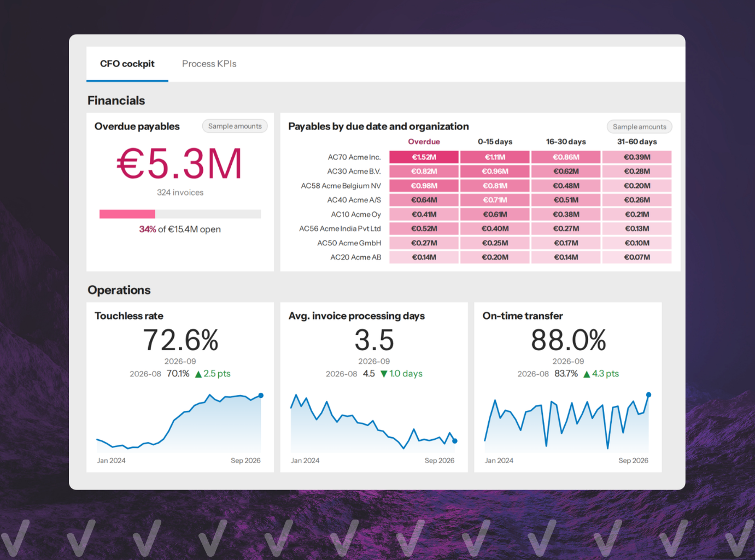Click the overdue payables progress bar

pyautogui.click(x=180, y=214)
